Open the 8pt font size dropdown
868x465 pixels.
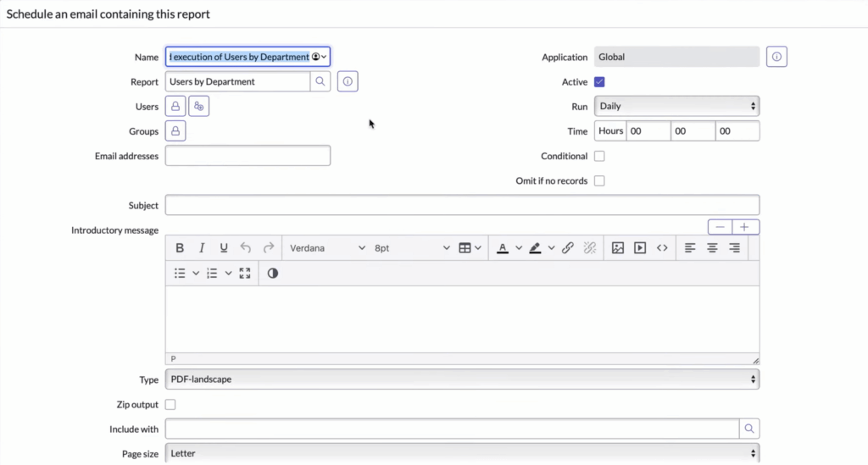(412, 248)
